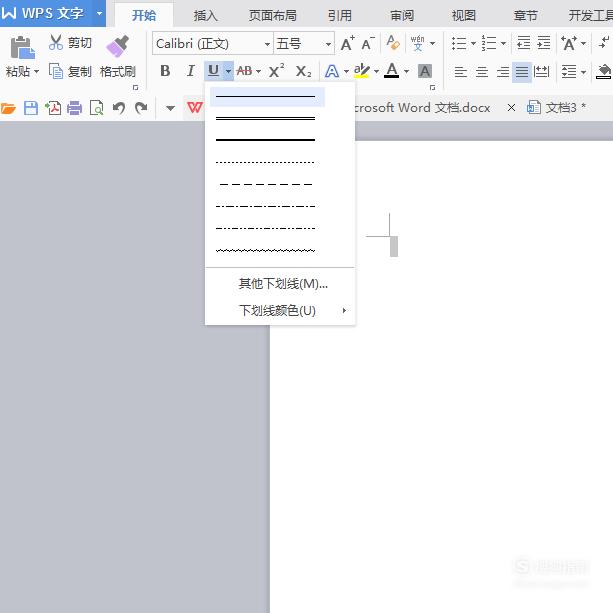Toggle Italic formatting

click(x=190, y=71)
